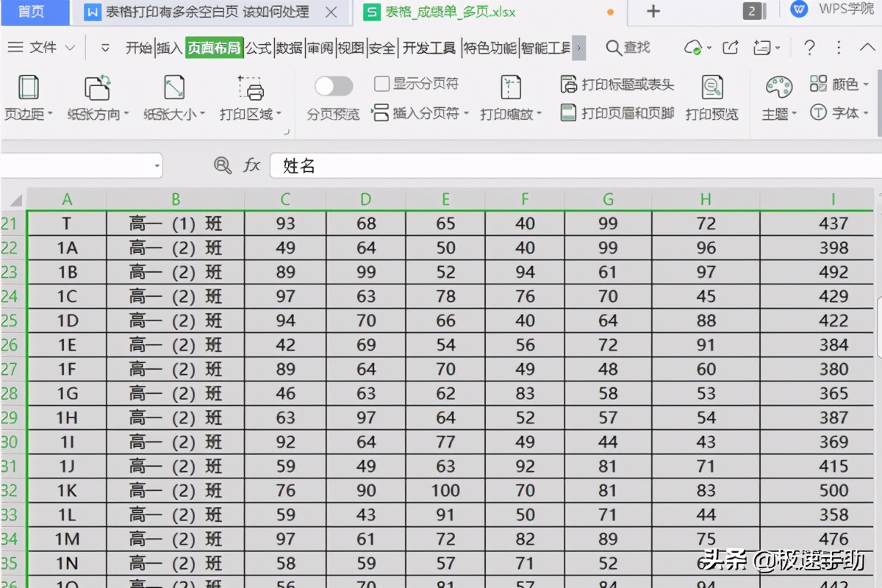
Task: Open the 打印预览 print preview tool
Action: click(x=711, y=96)
